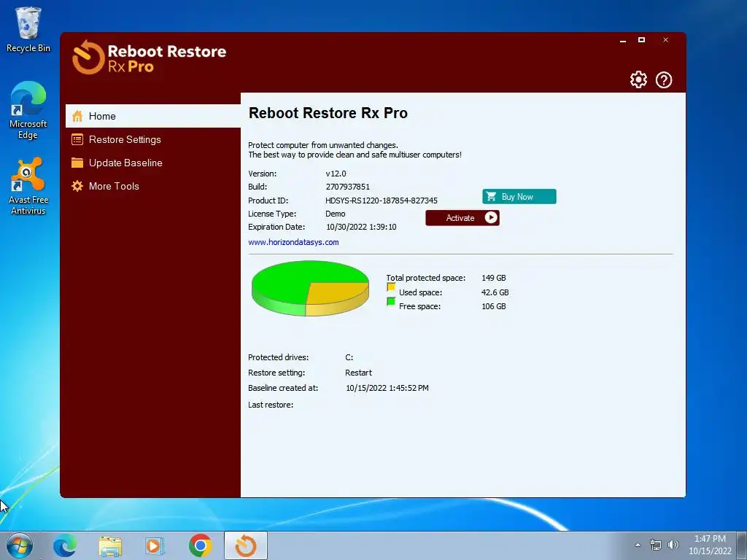Launch Edge from the taskbar
Image resolution: width=747 pixels, height=560 pixels.
65,545
